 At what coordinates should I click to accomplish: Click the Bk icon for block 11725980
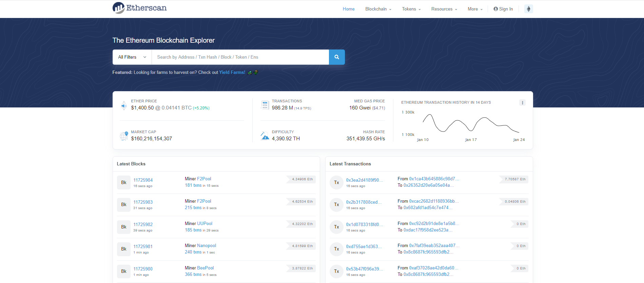(x=124, y=271)
